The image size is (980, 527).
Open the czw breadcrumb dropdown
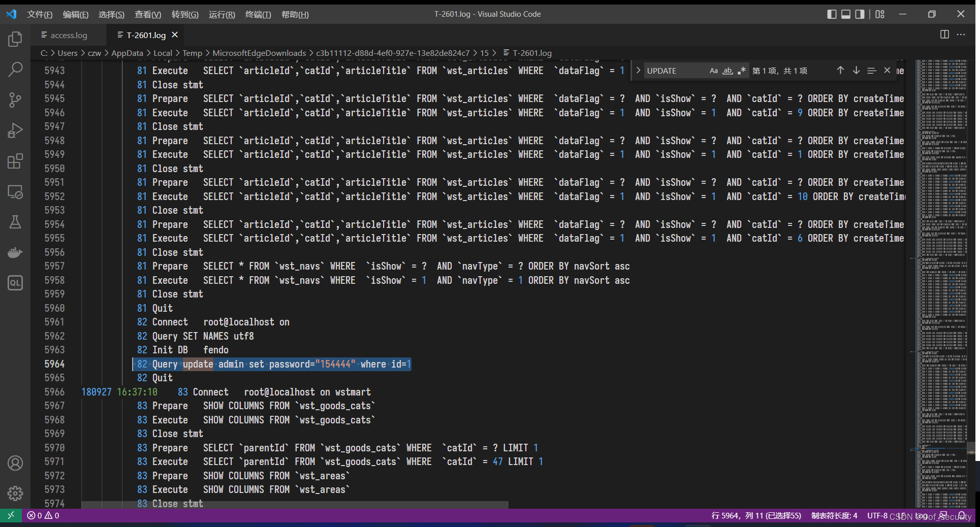pos(94,53)
